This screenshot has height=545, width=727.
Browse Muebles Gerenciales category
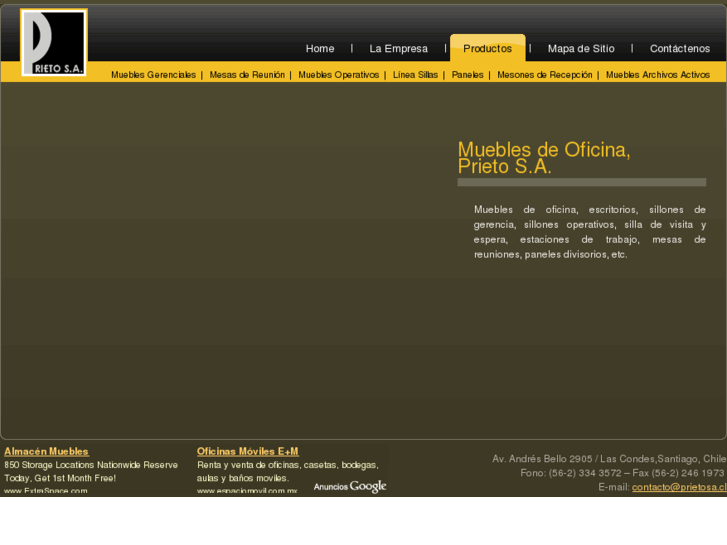(x=153, y=75)
